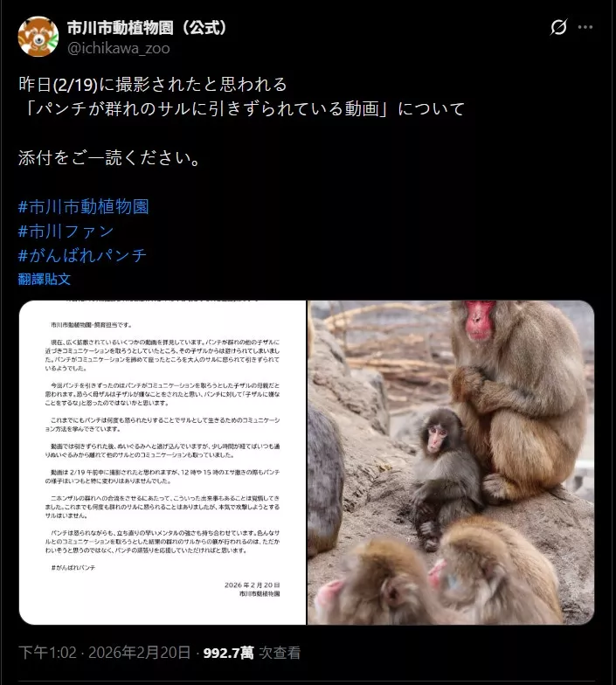This screenshot has width=616, height=685.
Task: Click the 下午1:02 · 2026年2月20日 timestamp
Action: point(105,653)
